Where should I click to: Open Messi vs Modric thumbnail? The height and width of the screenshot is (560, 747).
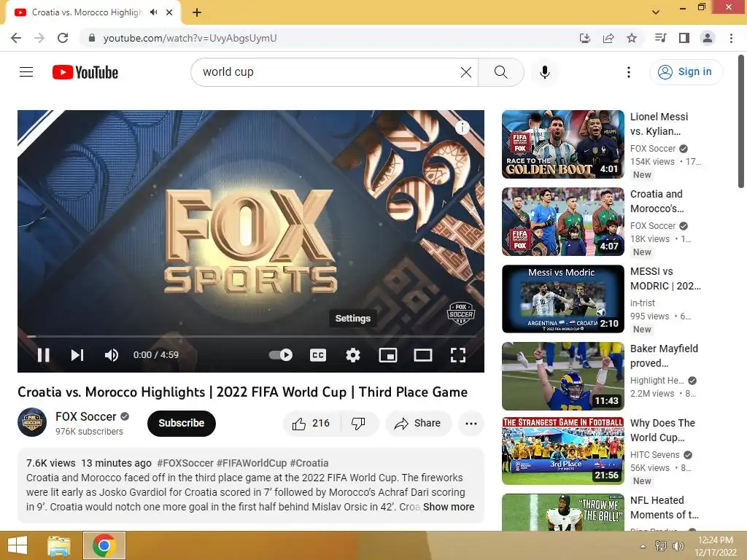pos(562,298)
